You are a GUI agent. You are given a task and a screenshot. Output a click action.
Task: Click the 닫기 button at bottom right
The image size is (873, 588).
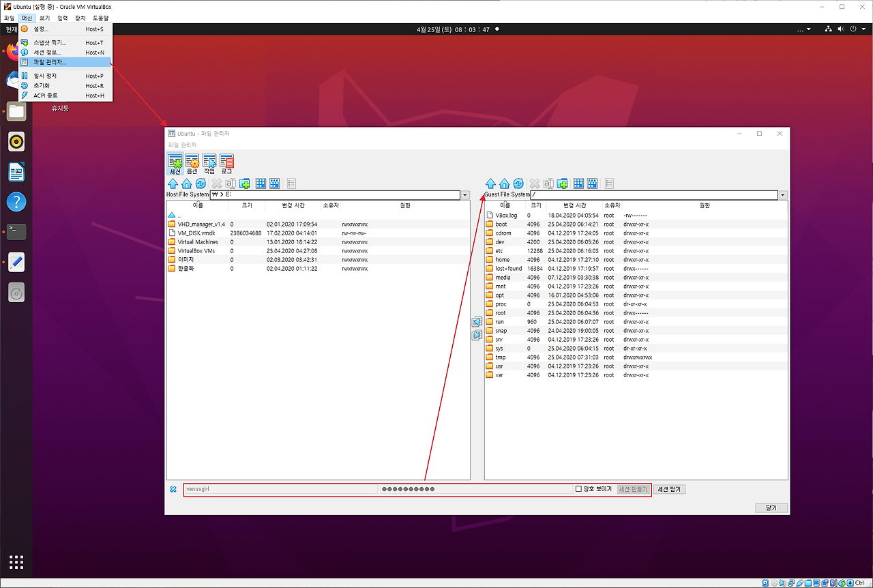tap(771, 508)
